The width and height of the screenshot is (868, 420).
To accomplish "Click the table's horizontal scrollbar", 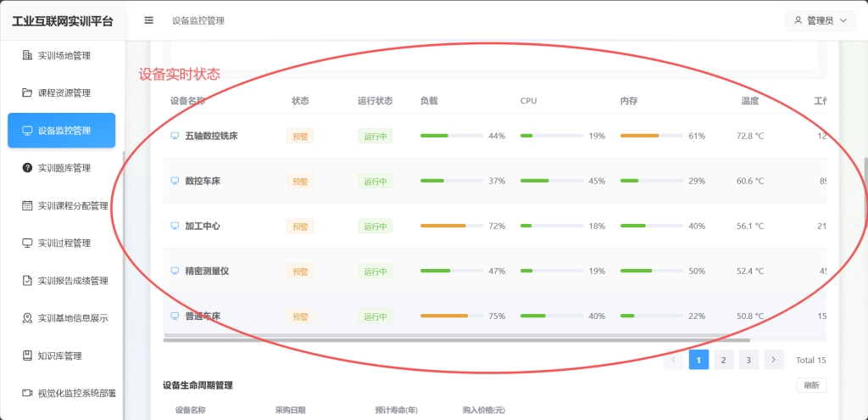I will point(458,339).
